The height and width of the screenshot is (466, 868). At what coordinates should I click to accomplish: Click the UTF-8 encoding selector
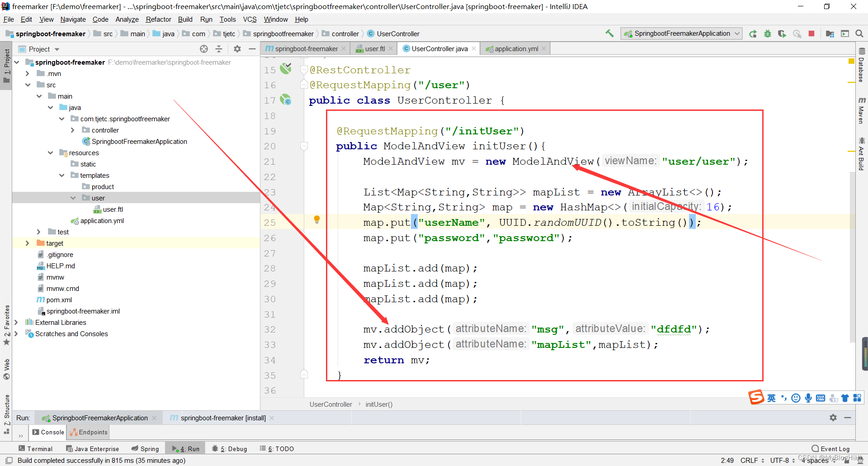783,461
